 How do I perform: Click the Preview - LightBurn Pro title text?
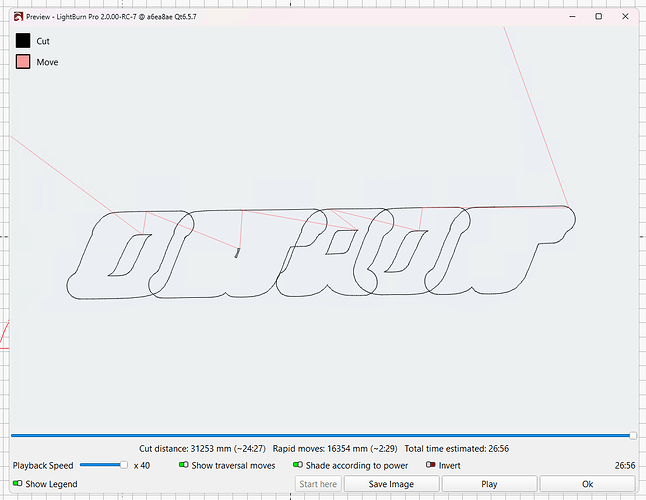(x=111, y=17)
